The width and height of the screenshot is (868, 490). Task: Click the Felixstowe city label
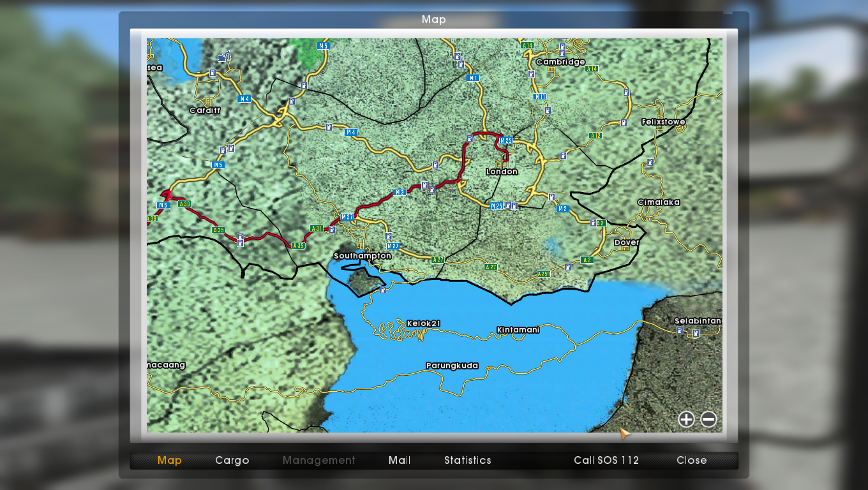click(x=663, y=122)
